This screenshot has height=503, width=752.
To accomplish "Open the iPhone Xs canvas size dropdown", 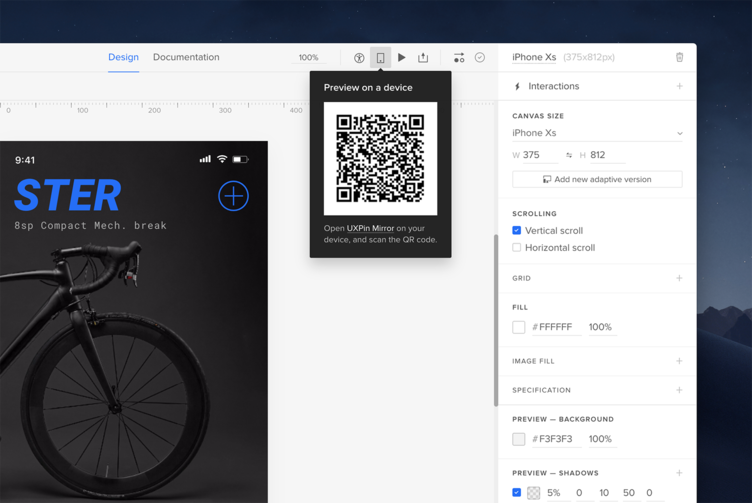I will pos(597,133).
